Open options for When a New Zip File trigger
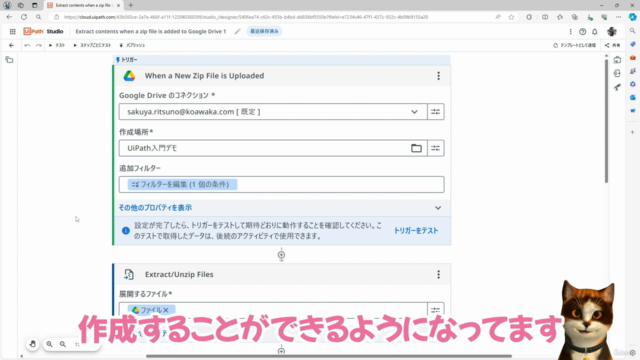 coord(438,76)
